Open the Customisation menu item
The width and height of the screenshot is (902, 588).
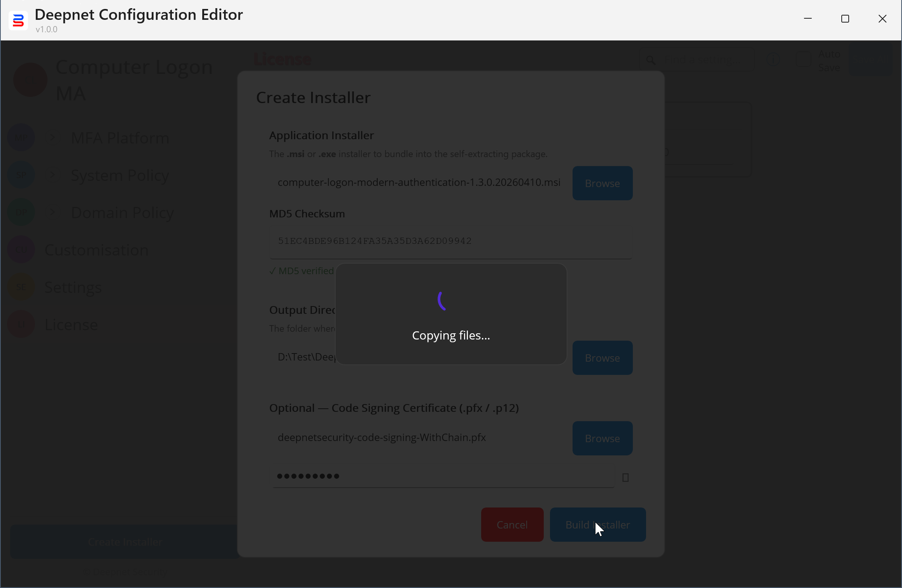click(96, 250)
